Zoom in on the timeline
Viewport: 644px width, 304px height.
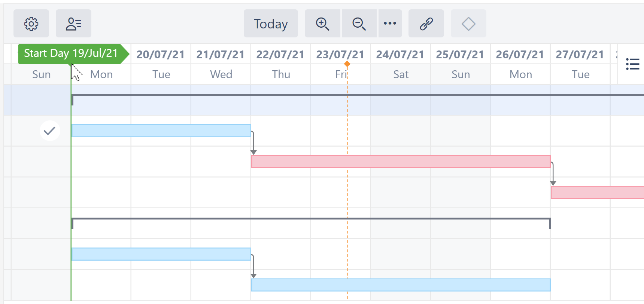coord(322,24)
